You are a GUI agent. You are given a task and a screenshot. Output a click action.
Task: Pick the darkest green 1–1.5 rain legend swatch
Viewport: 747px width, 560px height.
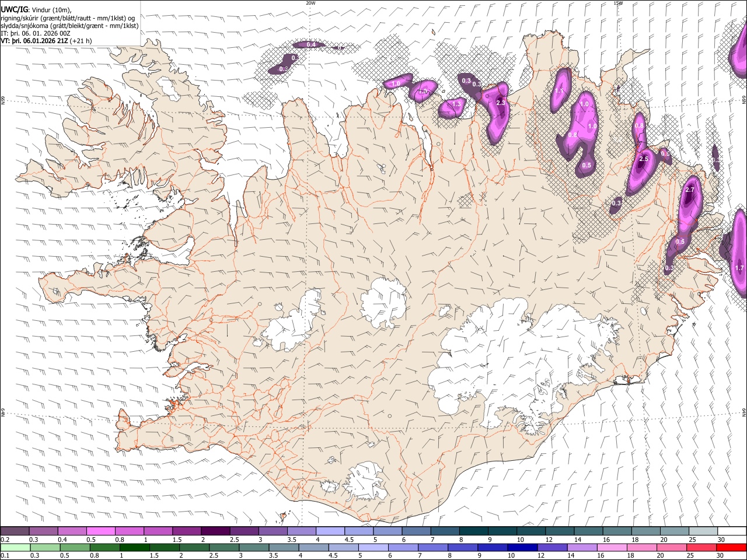(136, 547)
